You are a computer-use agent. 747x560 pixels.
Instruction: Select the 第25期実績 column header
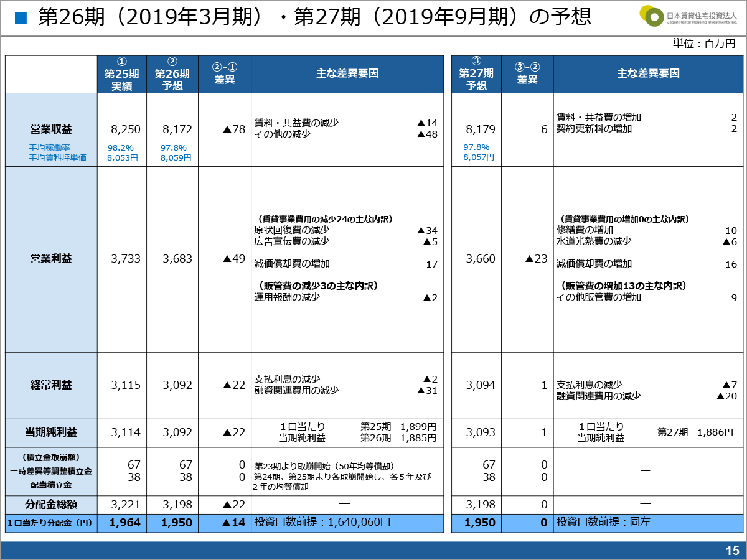click(x=122, y=74)
